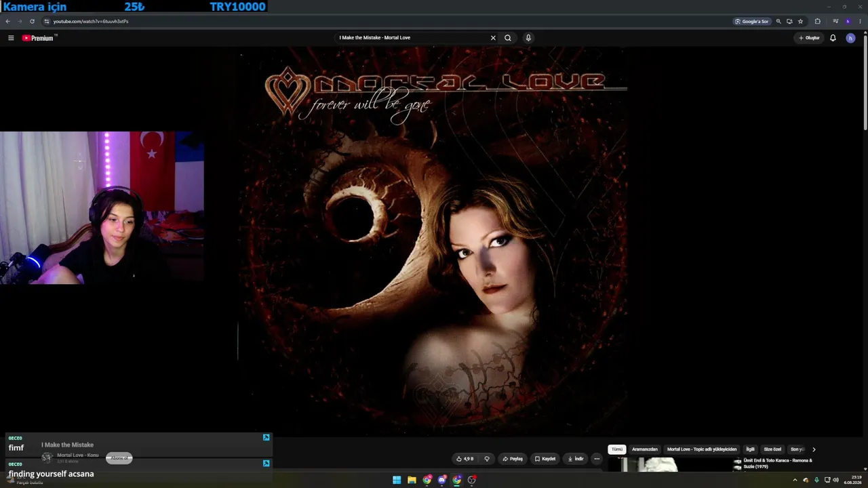868x488 pixels.
Task: Click the install app icon in address bar
Action: pos(789,21)
